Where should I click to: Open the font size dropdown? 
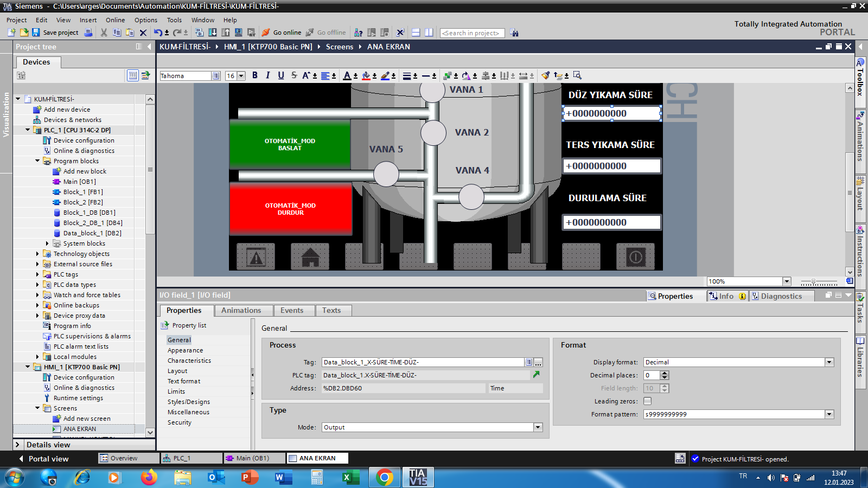pyautogui.click(x=241, y=76)
